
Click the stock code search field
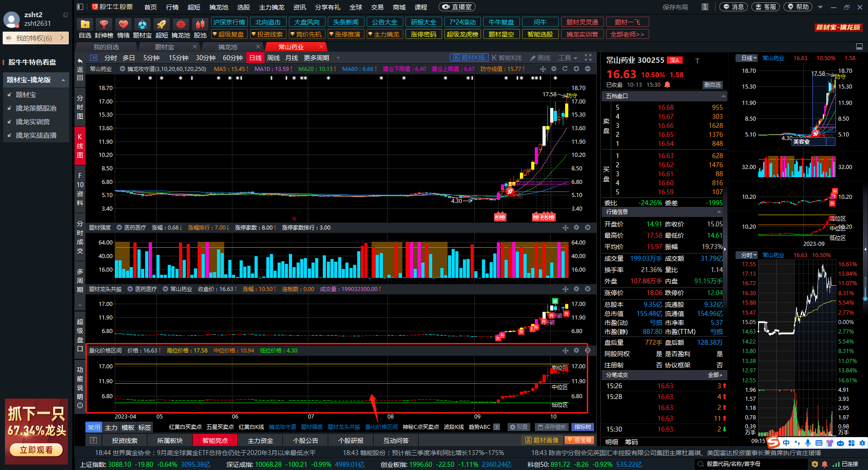[750, 464]
